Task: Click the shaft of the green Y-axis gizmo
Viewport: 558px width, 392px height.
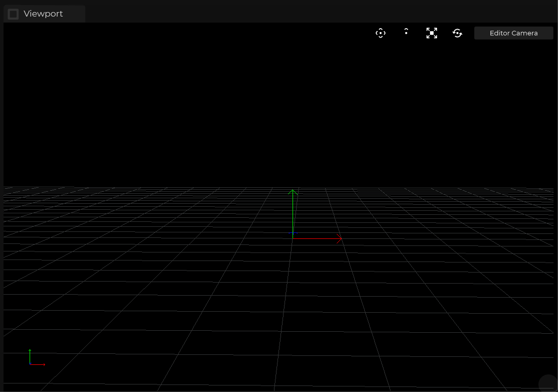Action: tap(293, 213)
